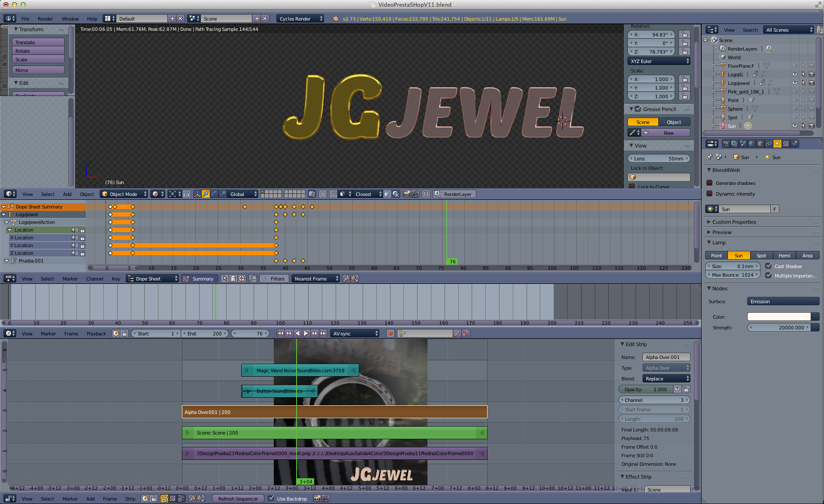Jump to the first frame in timeline

[x=280, y=333]
